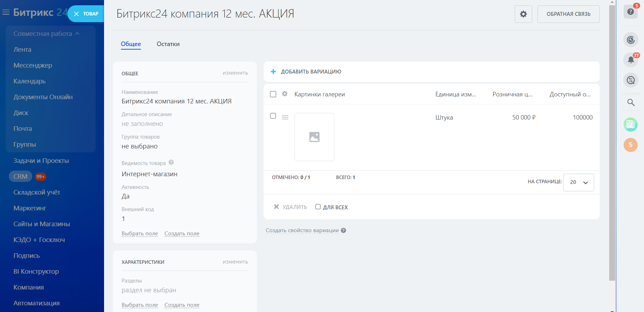
Task: Collapse the Совместная работа menu section
Action: 47,34
